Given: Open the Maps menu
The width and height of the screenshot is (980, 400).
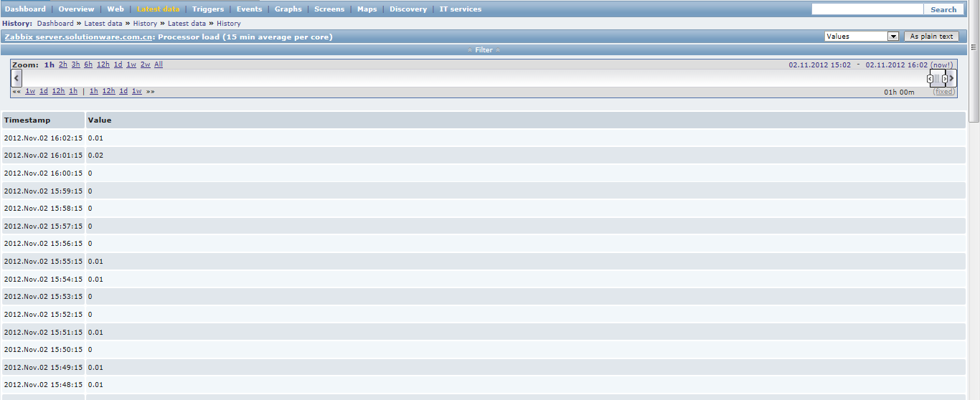Looking at the screenshot, I should (x=367, y=9).
